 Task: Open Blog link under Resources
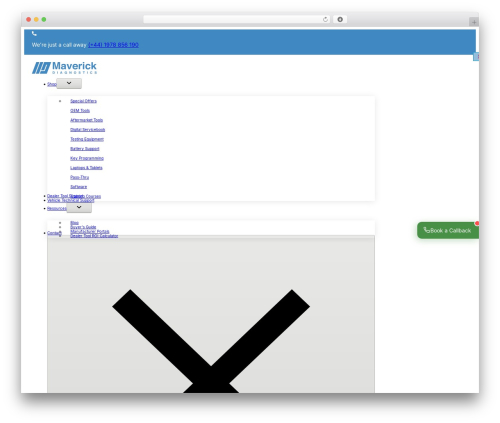tap(74, 223)
